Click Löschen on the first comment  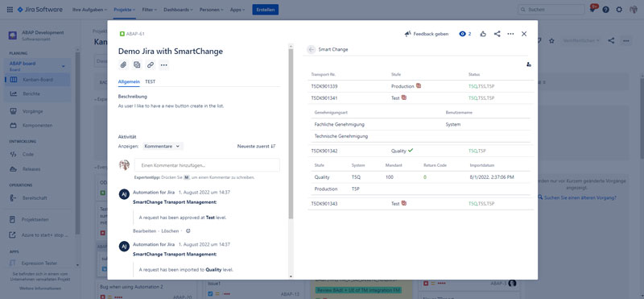coord(170,231)
